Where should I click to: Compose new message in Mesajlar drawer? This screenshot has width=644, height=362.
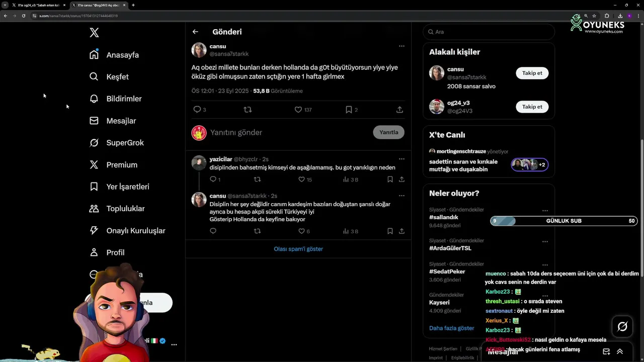(x=606, y=351)
